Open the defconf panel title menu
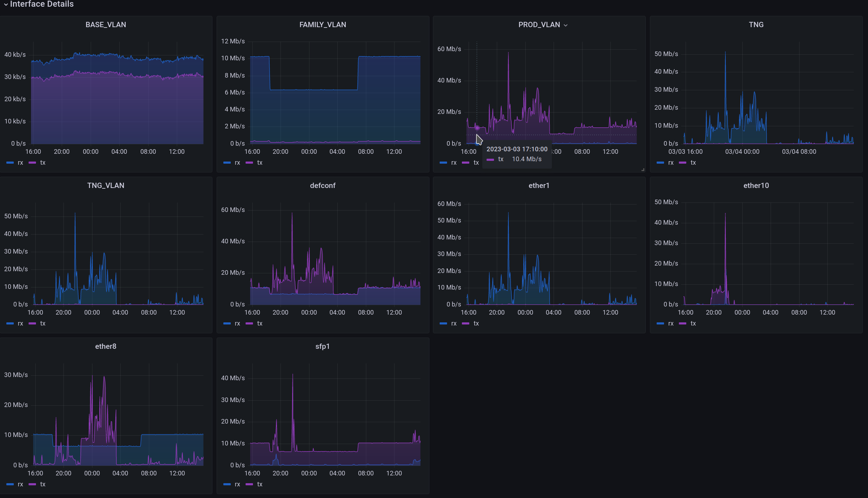 pyautogui.click(x=323, y=186)
